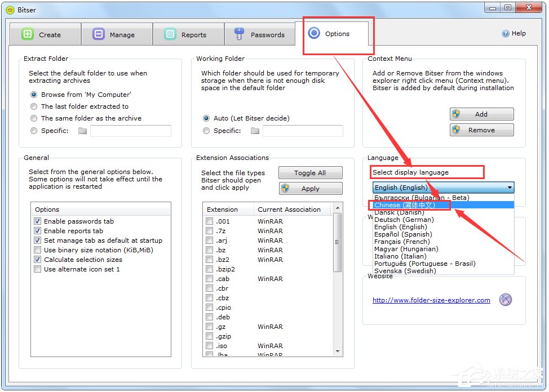Viewport: 549px width, 392px height.
Task: Toggle Enable passwords tab checkbox
Action: [x=37, y=221]
